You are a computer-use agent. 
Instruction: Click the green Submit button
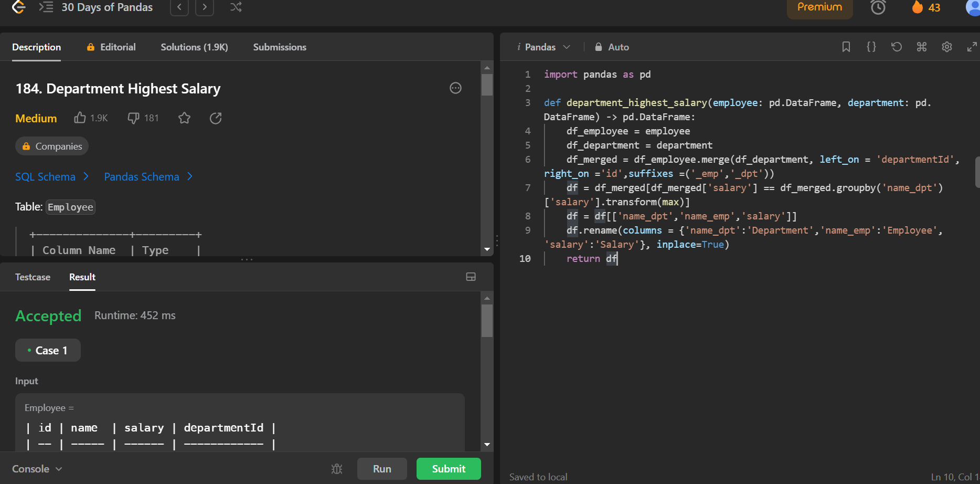449,469
